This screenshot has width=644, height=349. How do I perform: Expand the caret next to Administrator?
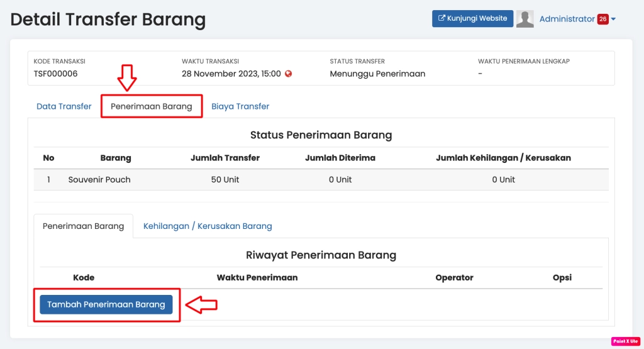point(614,19)
